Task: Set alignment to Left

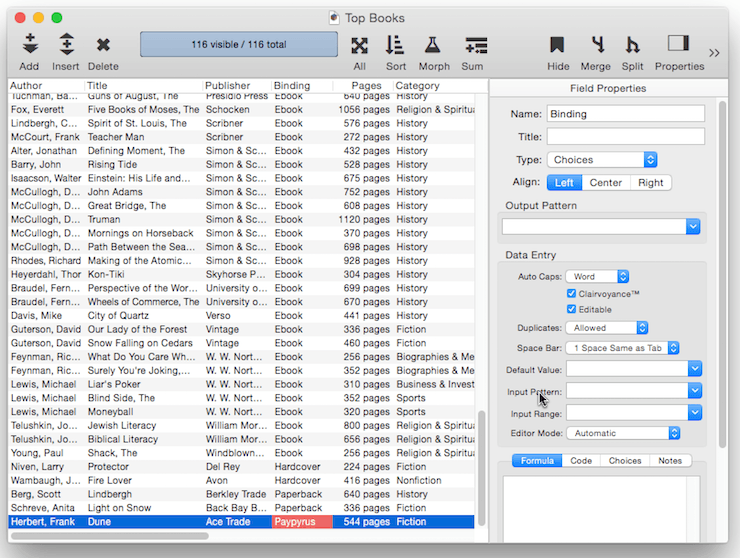Action: point(564,183)
